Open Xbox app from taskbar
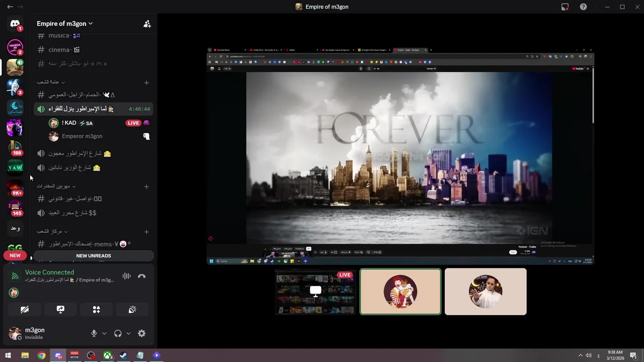 tap(108, 355)
